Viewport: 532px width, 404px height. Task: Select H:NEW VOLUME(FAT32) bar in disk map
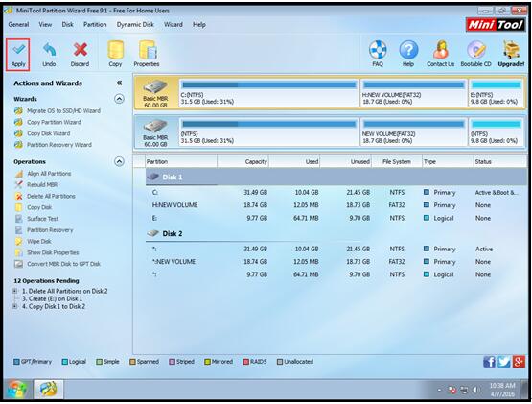[413, 93]
